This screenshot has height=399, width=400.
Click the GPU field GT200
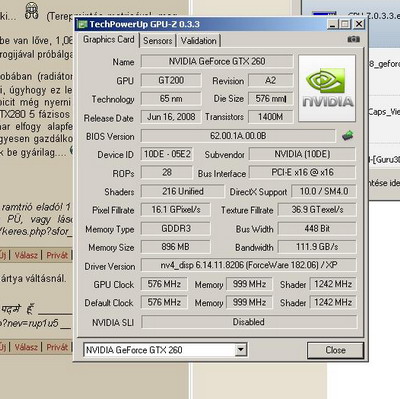171,80
